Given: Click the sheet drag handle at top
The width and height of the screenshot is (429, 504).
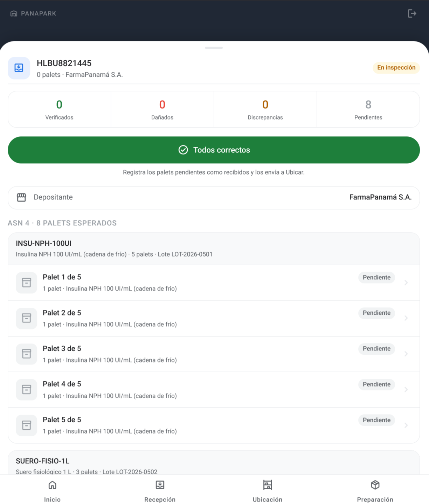Looking at the screenshot, I should tap(214, 48).
